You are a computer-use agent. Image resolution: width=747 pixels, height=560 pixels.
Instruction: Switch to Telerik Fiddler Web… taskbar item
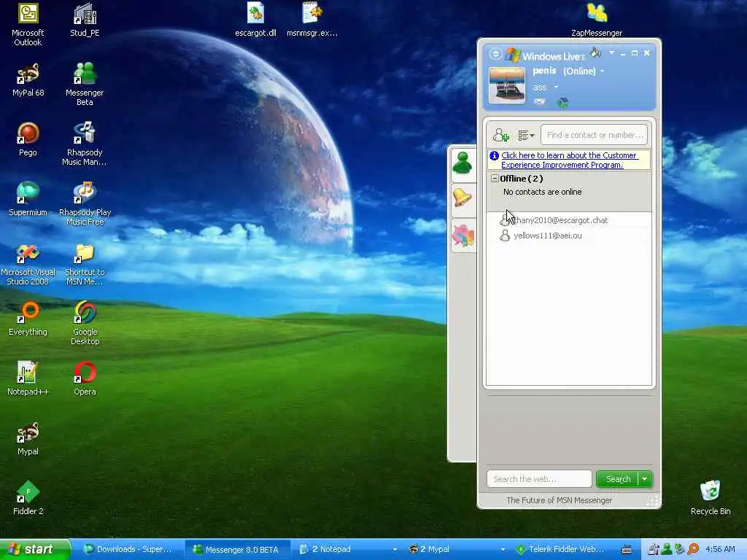pos(562,550)
